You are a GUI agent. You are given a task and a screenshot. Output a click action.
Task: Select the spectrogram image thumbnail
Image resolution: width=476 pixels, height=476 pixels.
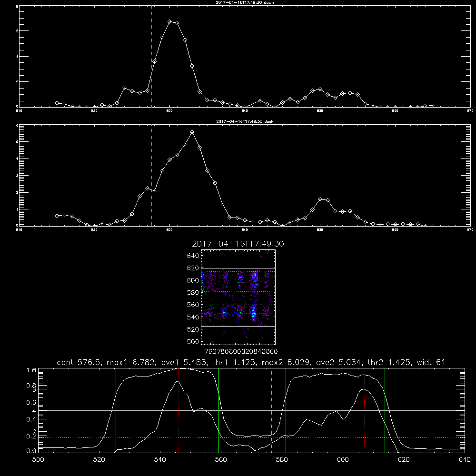(238, 297)
